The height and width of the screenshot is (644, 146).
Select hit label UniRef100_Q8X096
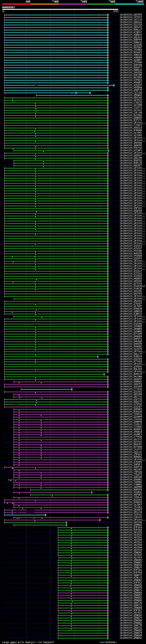[131, 394]
